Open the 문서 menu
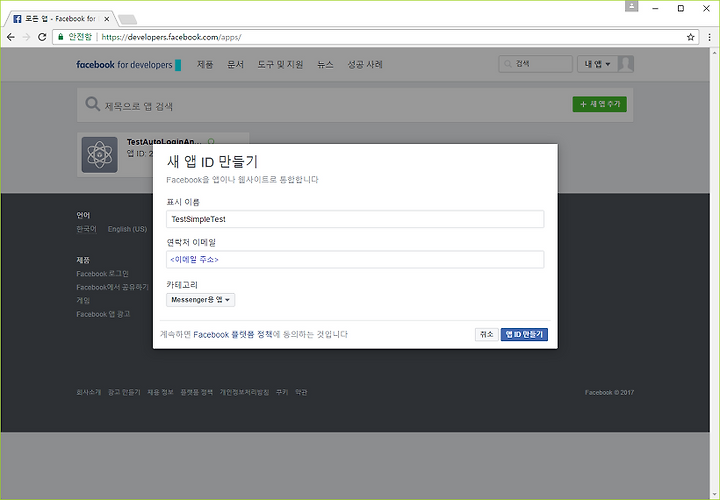This screenshot has width=720, height=500. [235, 64]
